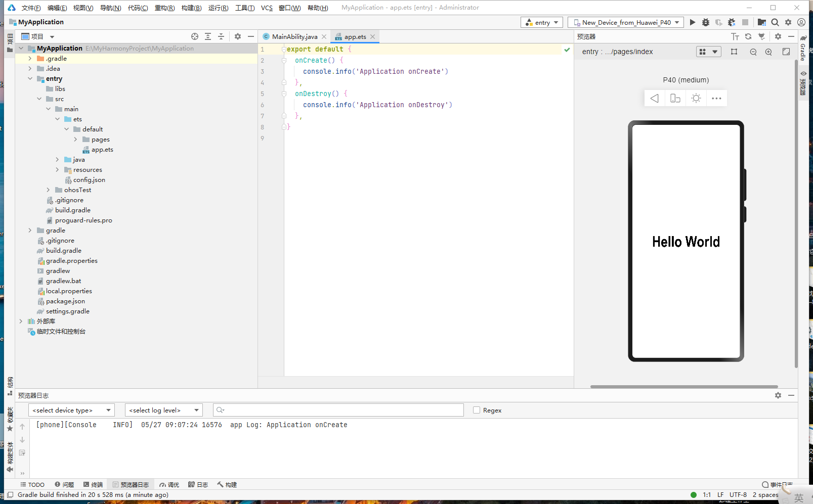The height and width of the screenshot is (504, 813).
Task: Click the font size Tt icon in previewer
Action: click(735, 36)
